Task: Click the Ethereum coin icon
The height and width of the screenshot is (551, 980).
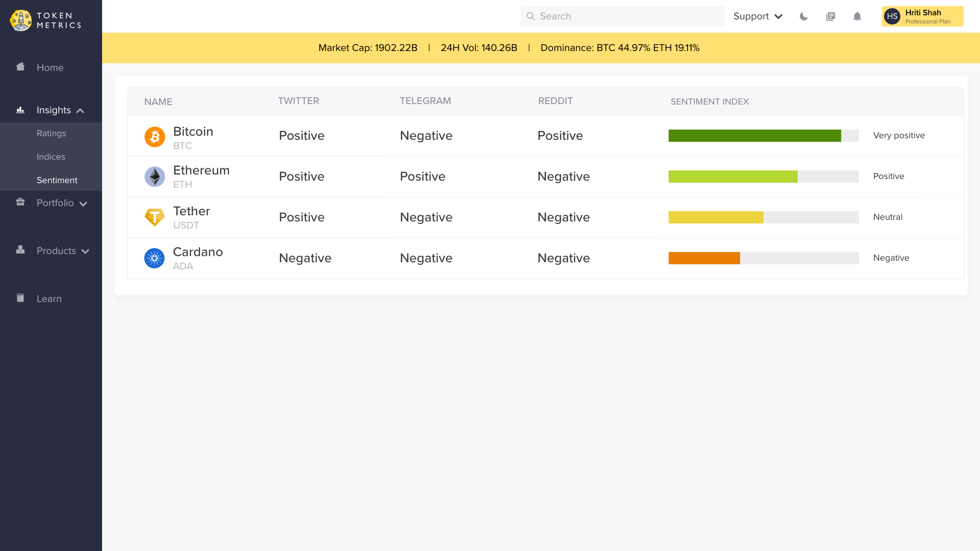Action: 155,177
